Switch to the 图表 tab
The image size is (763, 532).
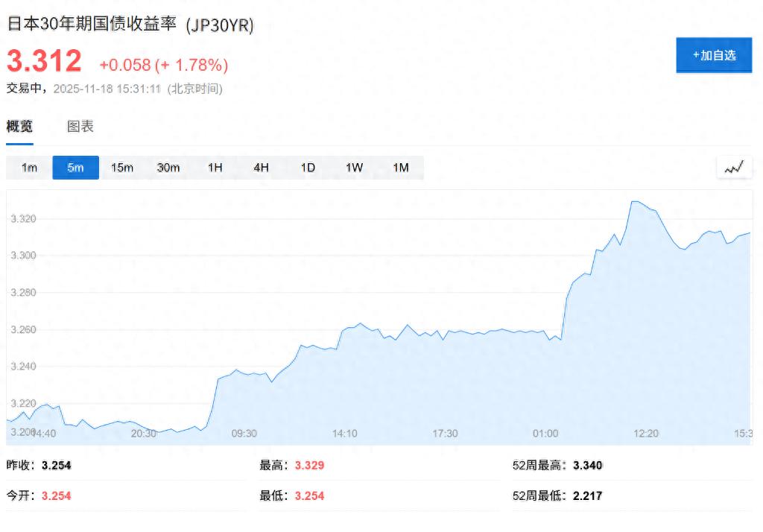click(78, 126)
